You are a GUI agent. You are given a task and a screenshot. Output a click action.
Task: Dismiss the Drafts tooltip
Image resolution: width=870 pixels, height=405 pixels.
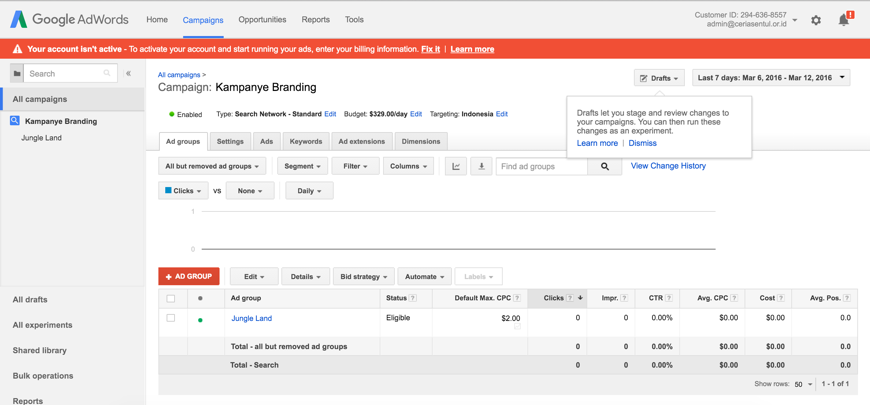643,143
